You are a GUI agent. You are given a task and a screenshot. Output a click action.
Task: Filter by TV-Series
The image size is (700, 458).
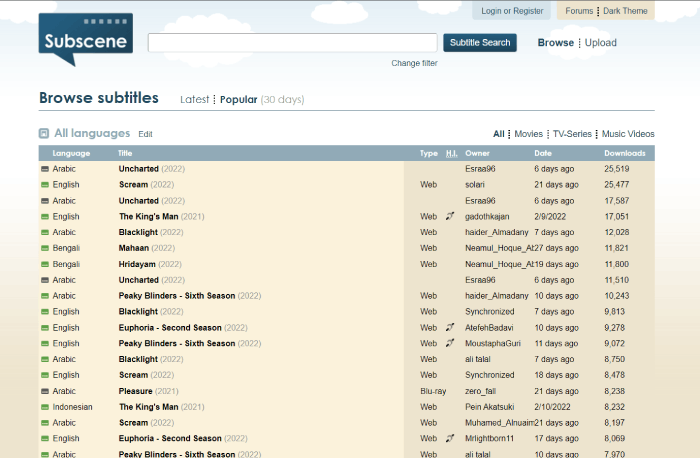(x=572, y=134)
